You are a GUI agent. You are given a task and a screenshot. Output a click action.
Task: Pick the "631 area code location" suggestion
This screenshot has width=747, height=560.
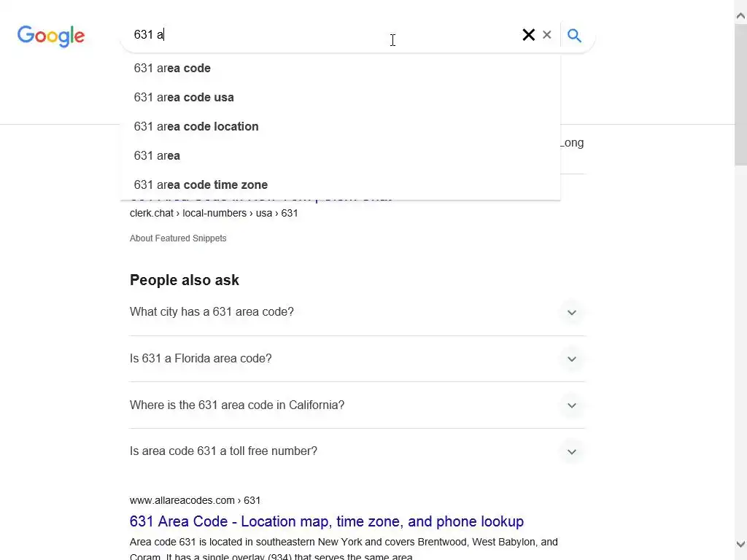[x=196, y=126]
